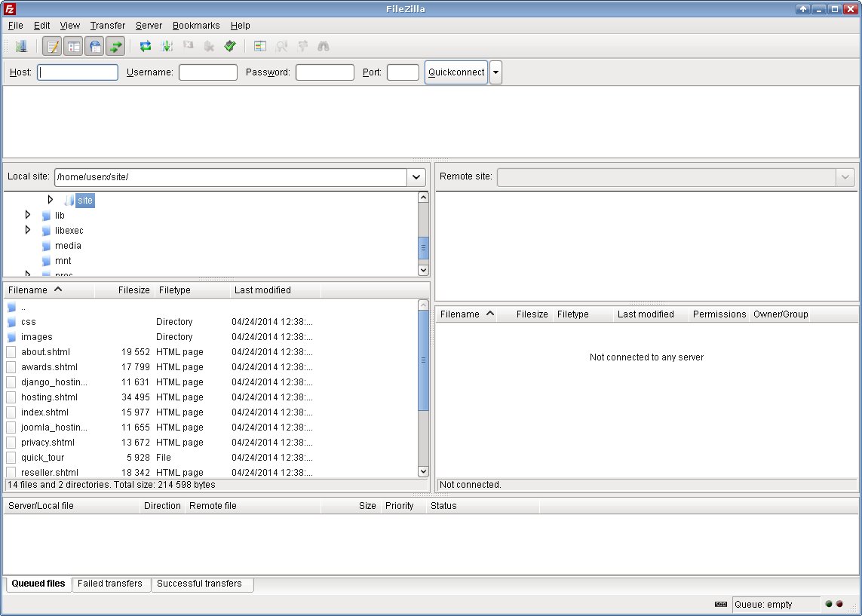
Task: Click folder icon next to css
Action: tap(11, 322)
